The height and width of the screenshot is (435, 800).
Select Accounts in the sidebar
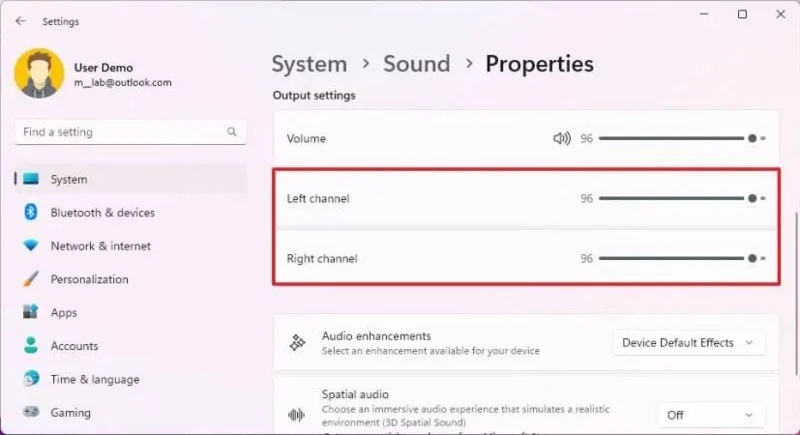131,346
